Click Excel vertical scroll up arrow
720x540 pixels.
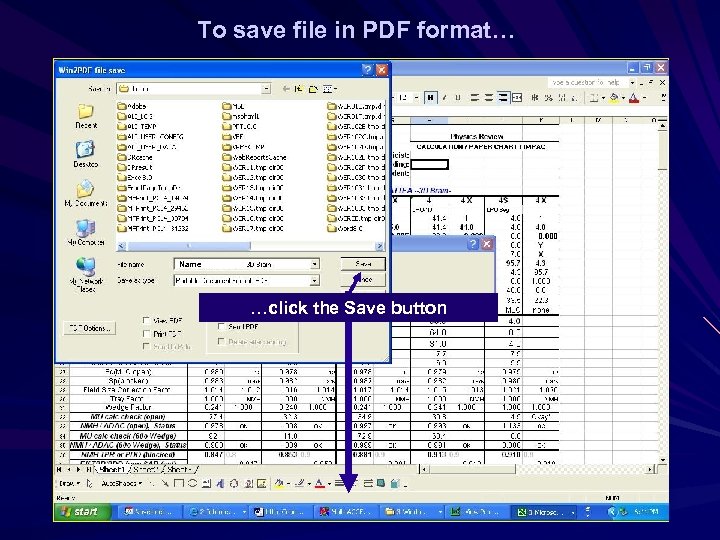point(662,125)
